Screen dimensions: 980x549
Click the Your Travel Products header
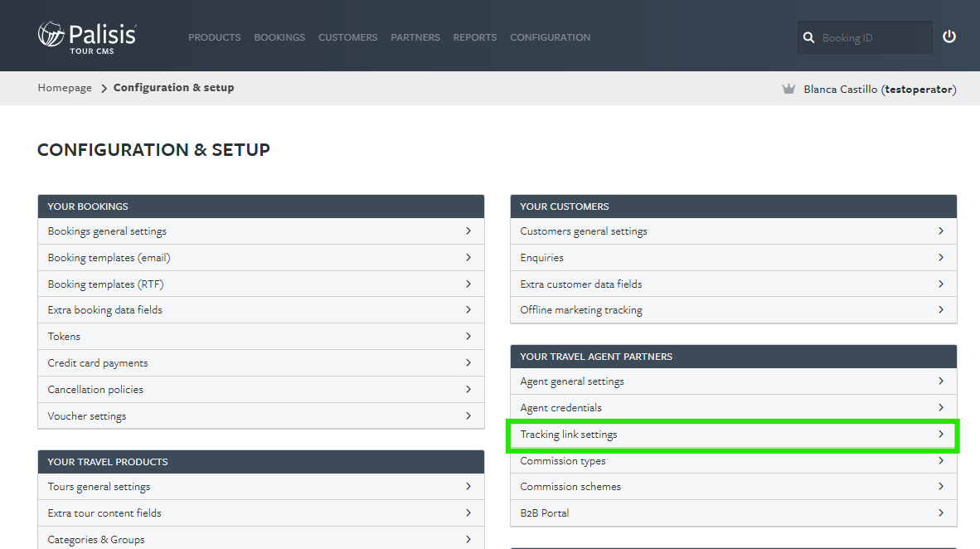click(x=261, y=462)
